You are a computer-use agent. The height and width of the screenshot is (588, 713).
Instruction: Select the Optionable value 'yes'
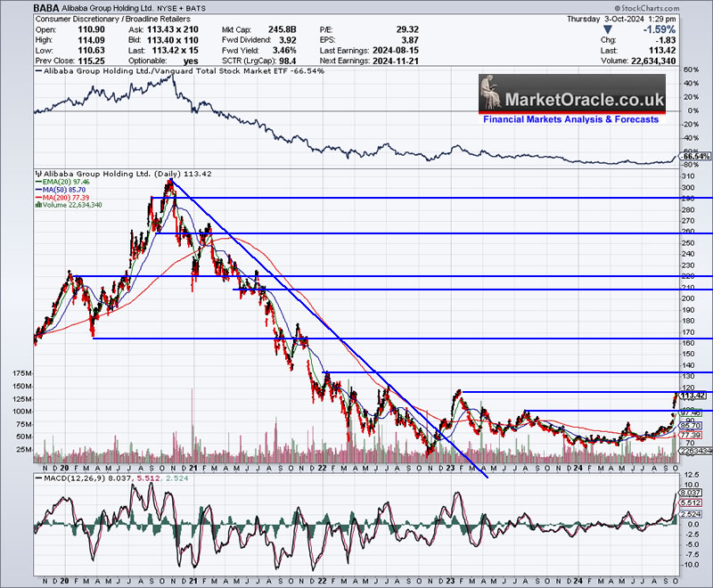pos(191,61)
